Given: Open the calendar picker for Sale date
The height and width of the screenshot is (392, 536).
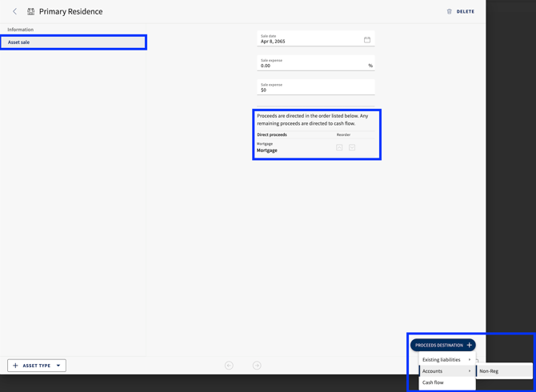Looking at the screenshot, I should [x=366, y=40].
